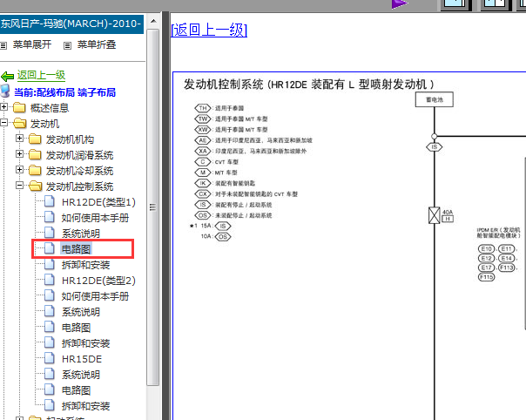The width and height of the screenshot is (526, 420).
Task: Open the 发动机 folder icon
Action: tap(20, 123)
